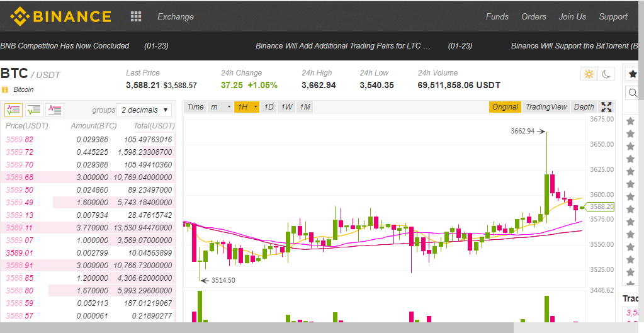This screenshot has width=644, height=333.
Task: Show buy orders only view icon
Action: [34, 110]
